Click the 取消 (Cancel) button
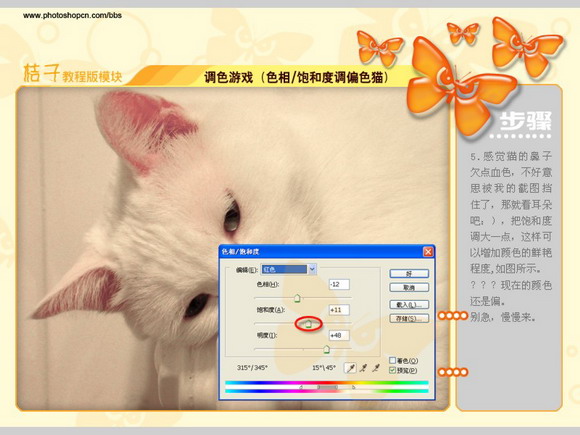 pos(409,287)
